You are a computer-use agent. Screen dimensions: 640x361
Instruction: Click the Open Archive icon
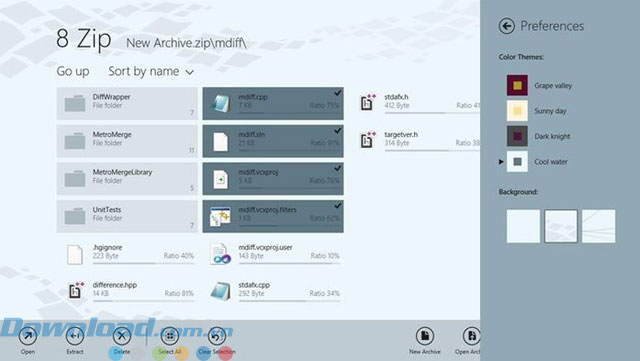coord(471,336)
